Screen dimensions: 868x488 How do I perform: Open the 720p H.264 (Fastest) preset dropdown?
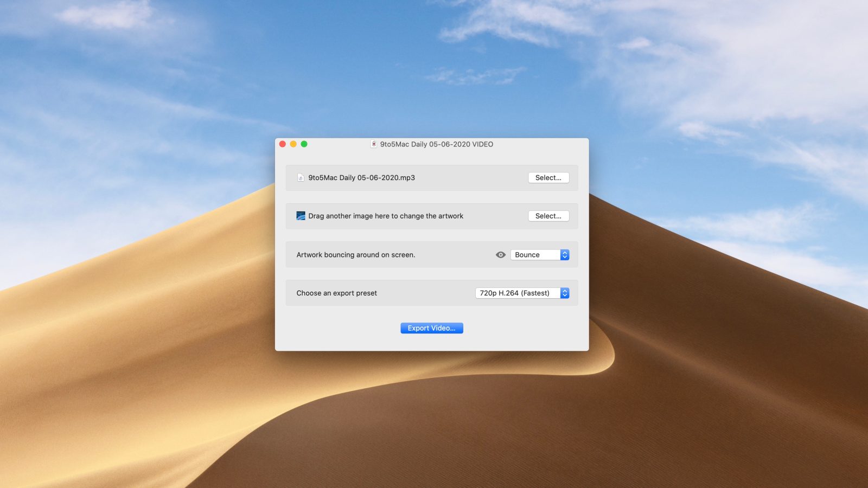pos(518,293)
